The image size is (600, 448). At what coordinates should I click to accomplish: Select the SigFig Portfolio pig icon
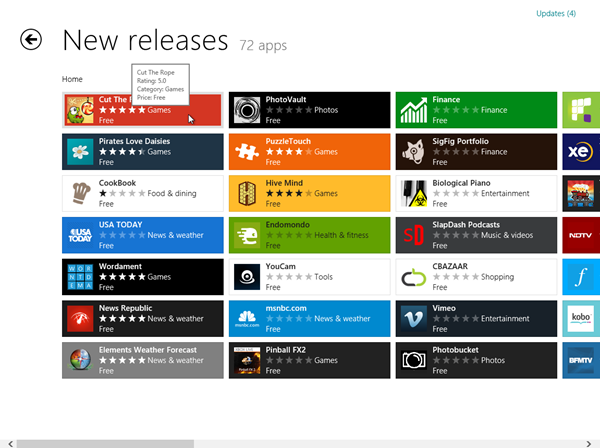414,152
